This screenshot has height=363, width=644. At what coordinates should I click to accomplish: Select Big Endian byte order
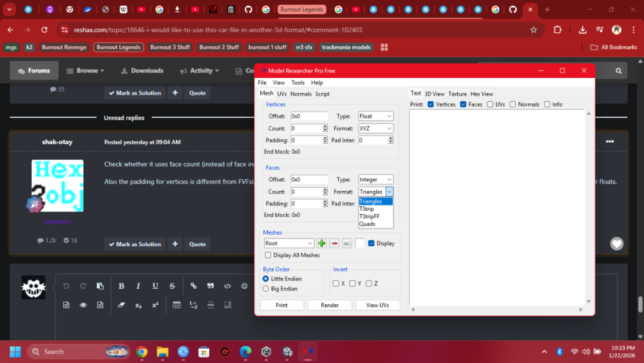[x=266, y=289]
